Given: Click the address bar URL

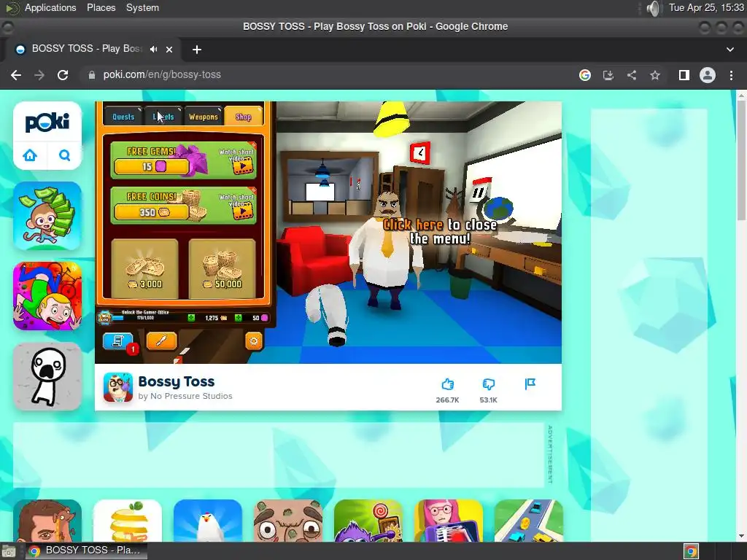Looking at the screenshot, I should 162,75.
